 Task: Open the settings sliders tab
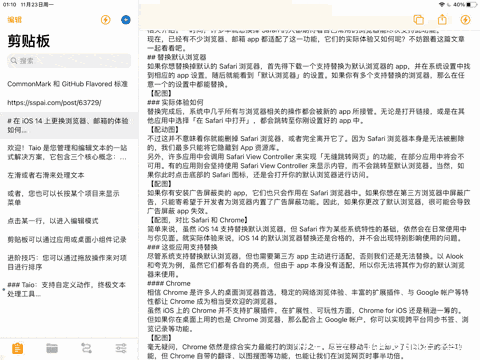(121, 349)
